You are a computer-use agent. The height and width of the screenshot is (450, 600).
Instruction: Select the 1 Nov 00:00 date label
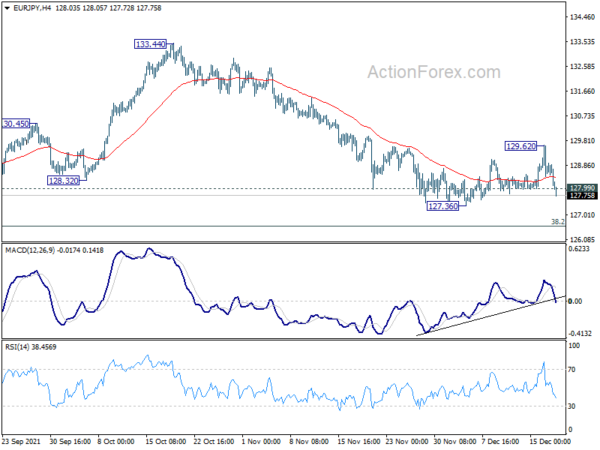pos(262,442)
